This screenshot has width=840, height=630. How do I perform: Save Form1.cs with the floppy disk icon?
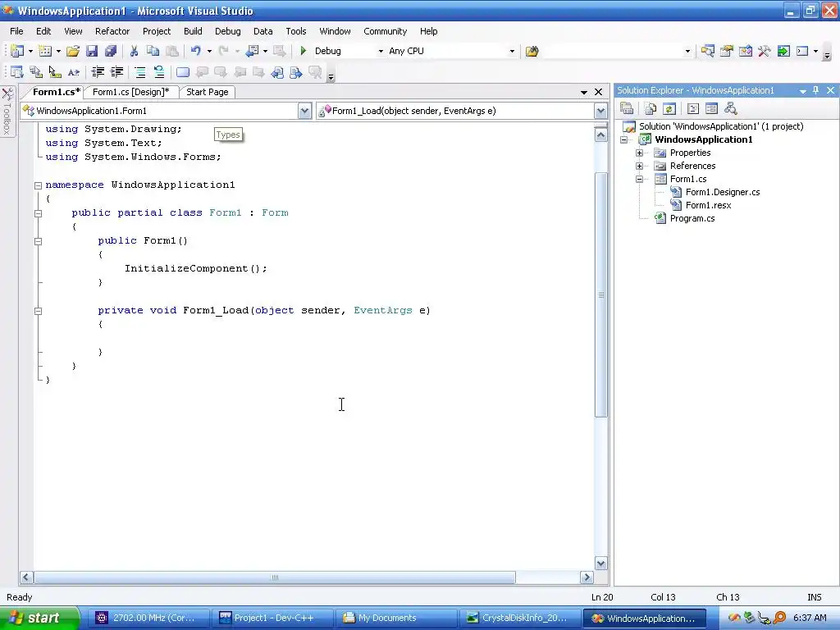point(92,51)
